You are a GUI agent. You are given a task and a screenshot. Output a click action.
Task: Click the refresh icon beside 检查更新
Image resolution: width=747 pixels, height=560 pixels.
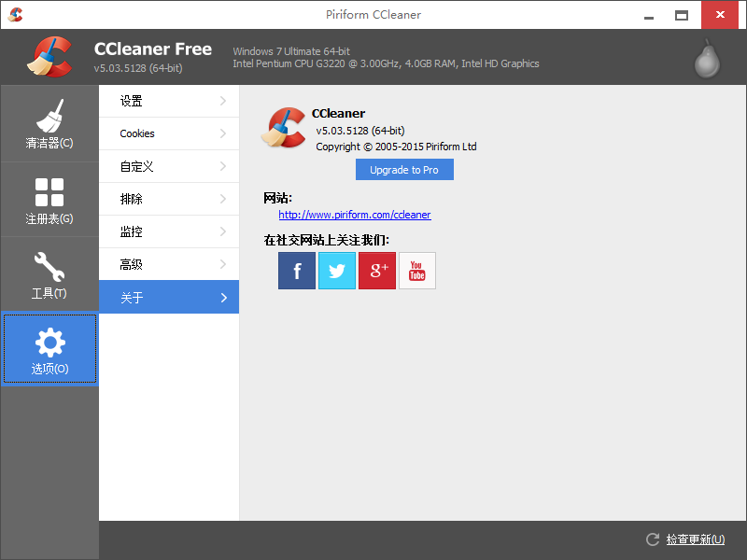[x=652, y=539]
